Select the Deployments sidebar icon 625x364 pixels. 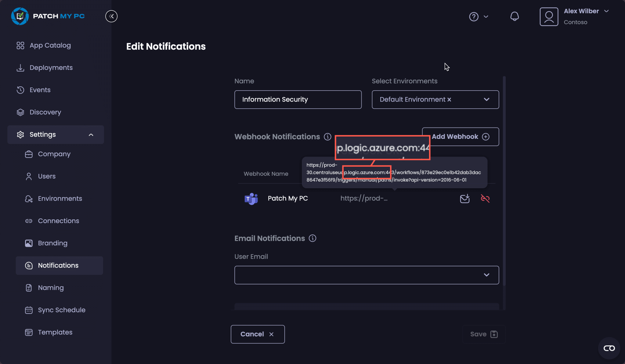click(x=20, y=67)
